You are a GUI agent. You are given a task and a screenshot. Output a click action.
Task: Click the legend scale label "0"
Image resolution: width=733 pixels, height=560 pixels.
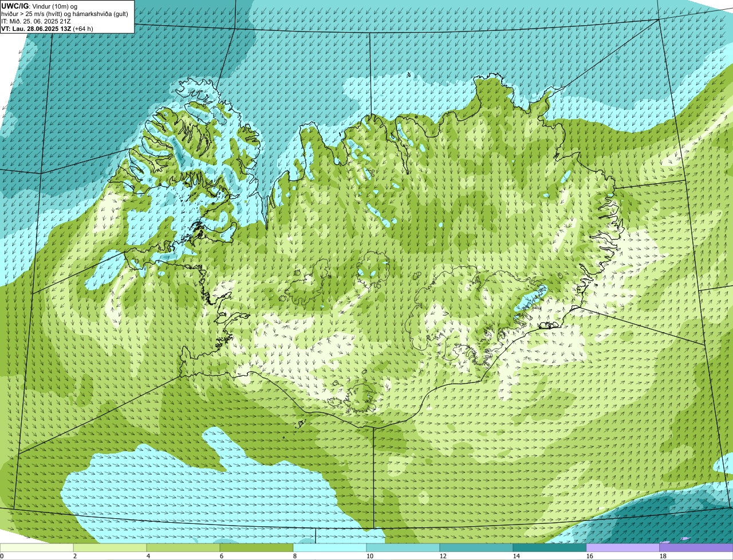[x=2, y=556]
